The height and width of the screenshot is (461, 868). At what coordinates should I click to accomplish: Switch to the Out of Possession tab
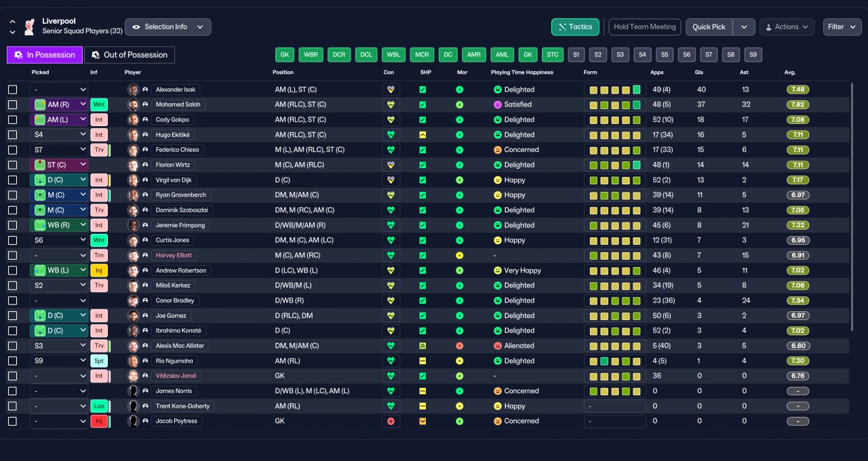[x=129, y=55]
